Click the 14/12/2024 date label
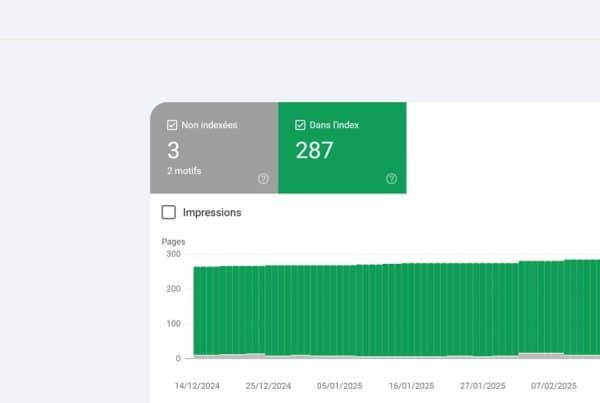This screenshot has height=403, width=600. coord(197,386)
